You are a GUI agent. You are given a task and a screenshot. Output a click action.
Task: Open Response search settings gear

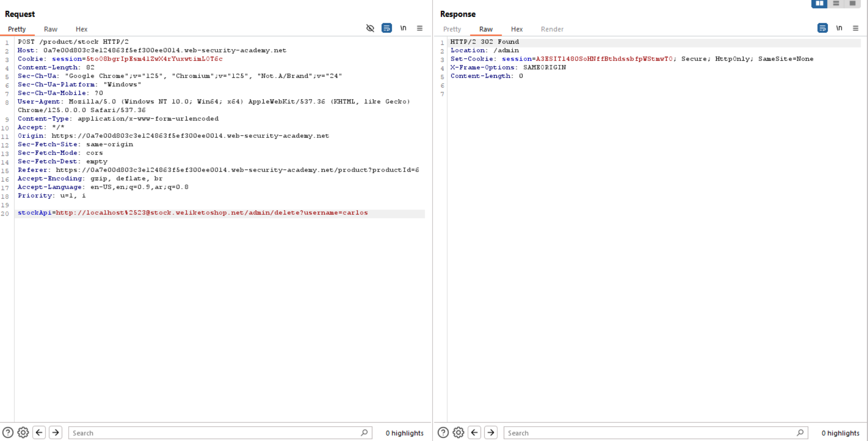(x=459, y=432)
